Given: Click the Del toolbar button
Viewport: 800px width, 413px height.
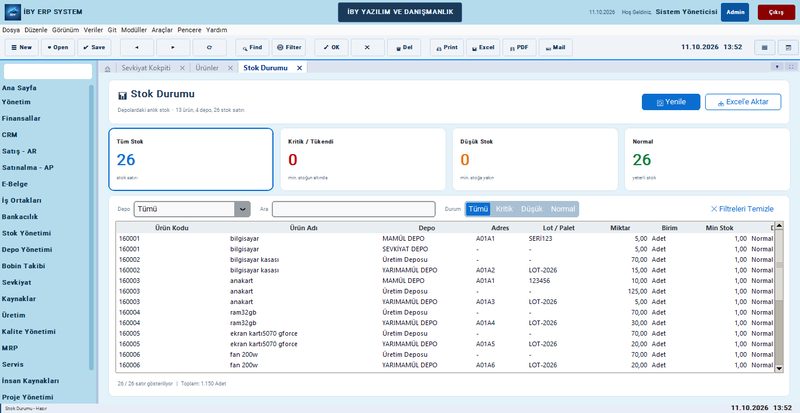Looking at the screenshot, I should coord(404,47).
